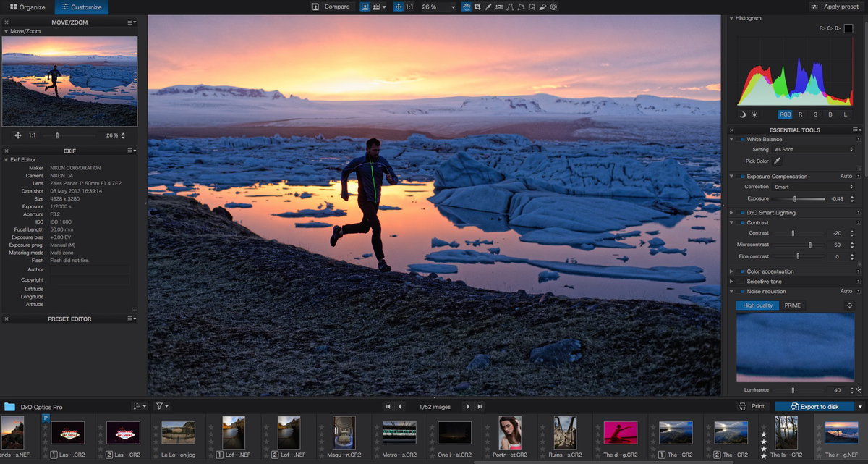Go to previous image in filmstrip

[401, 407]
